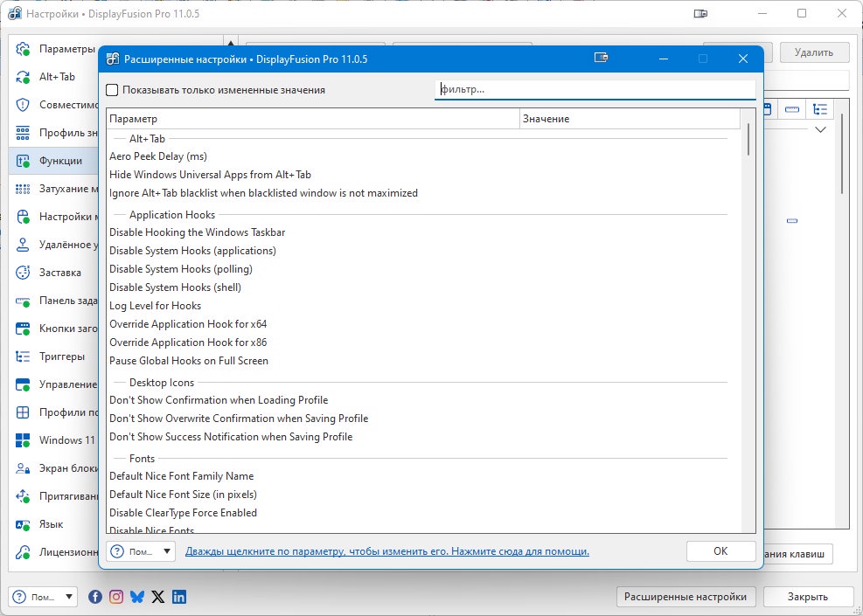Viewport: 863px width, 616px height.
Task: Confirm the dialog with the OK button
Action: click(x=720, y=551)
